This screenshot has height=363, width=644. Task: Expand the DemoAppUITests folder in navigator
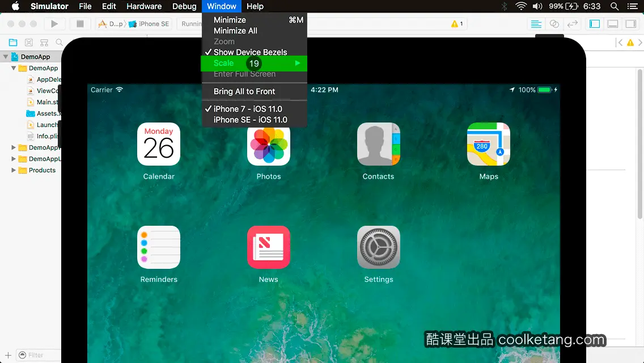tap(14, 159)
